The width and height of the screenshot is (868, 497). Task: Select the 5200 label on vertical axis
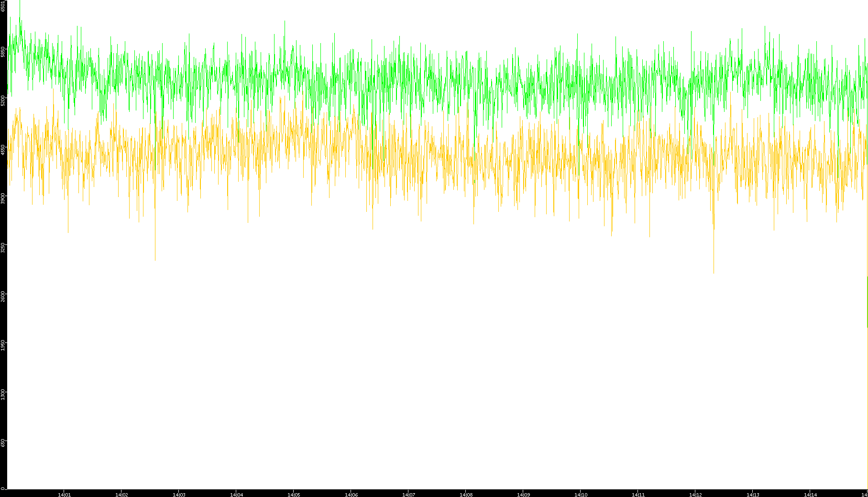point(3,100)
